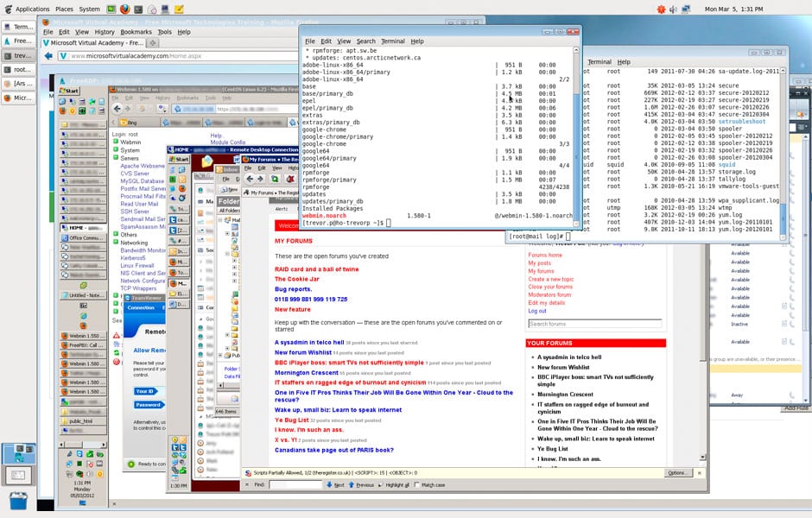Switch to second workspace thumbnail
This screenshot has width=812, height=518.
click(18, 475)
